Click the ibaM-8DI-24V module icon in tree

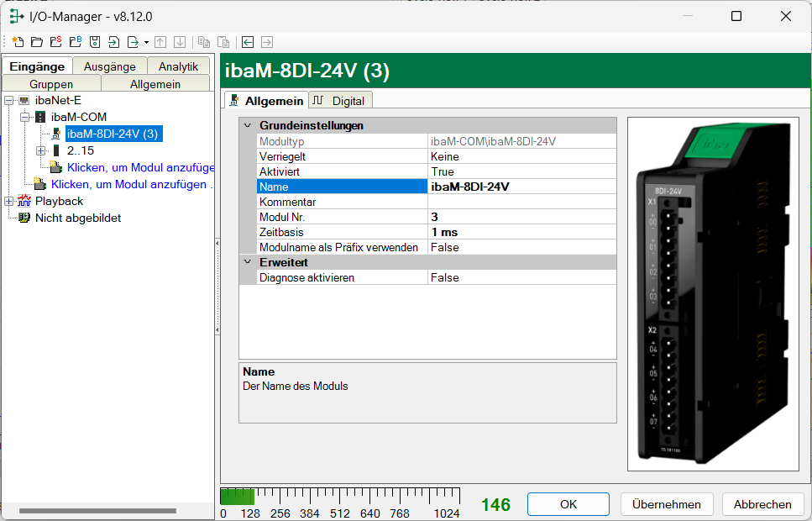pos(56,134)
